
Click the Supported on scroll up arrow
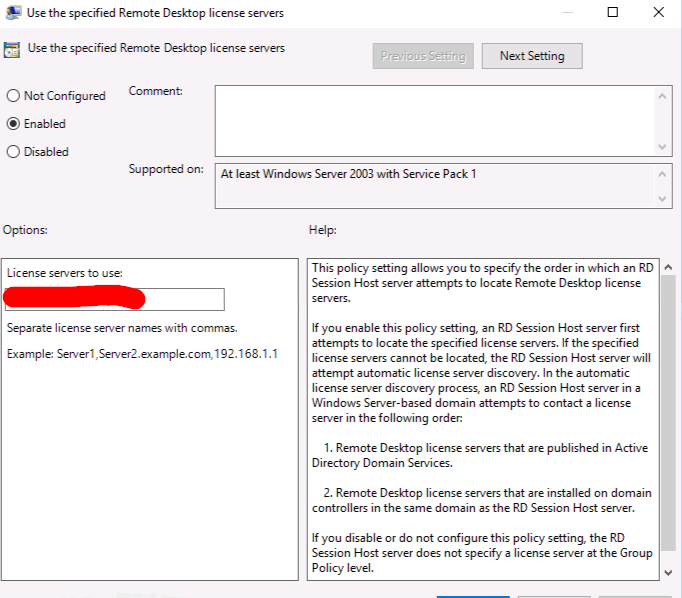click(662, 174)
